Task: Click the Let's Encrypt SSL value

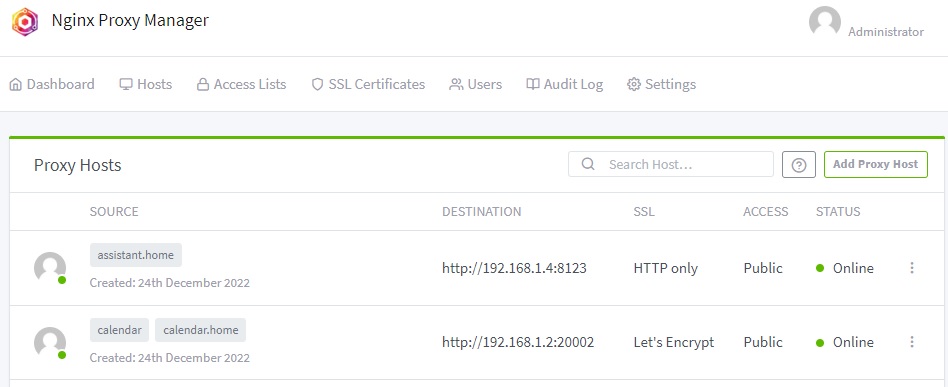Action: pos(674,342)
